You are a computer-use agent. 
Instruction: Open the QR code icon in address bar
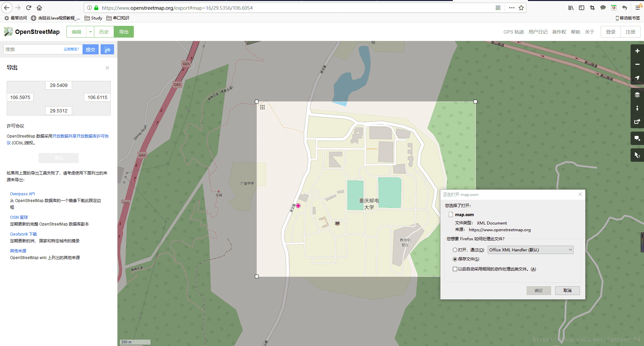[x=498, y=8]
